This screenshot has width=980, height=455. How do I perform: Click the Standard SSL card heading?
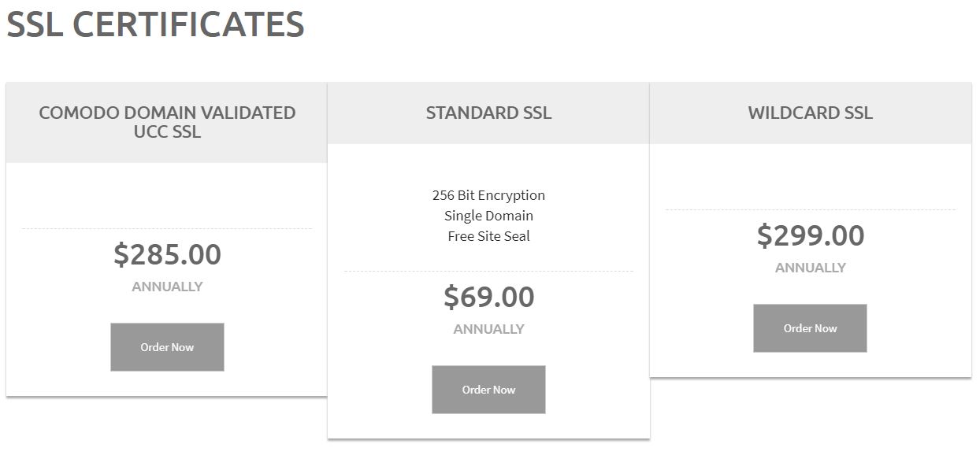coord(488,113)
